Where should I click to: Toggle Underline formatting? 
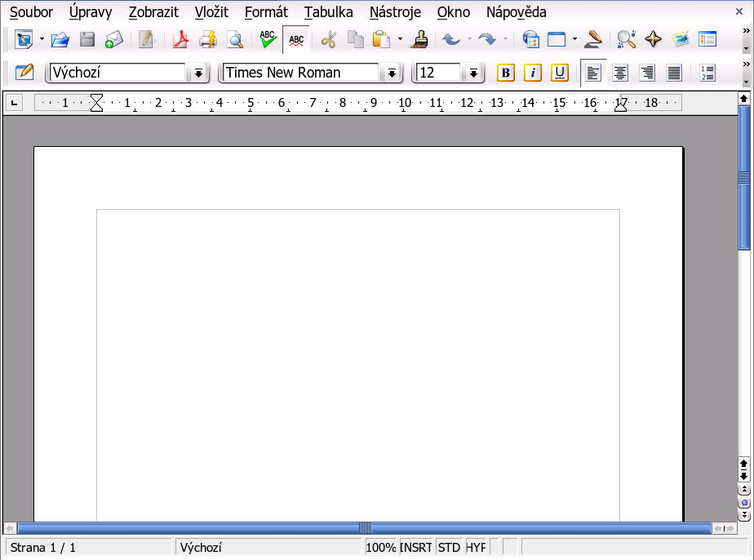pos(559,73)
